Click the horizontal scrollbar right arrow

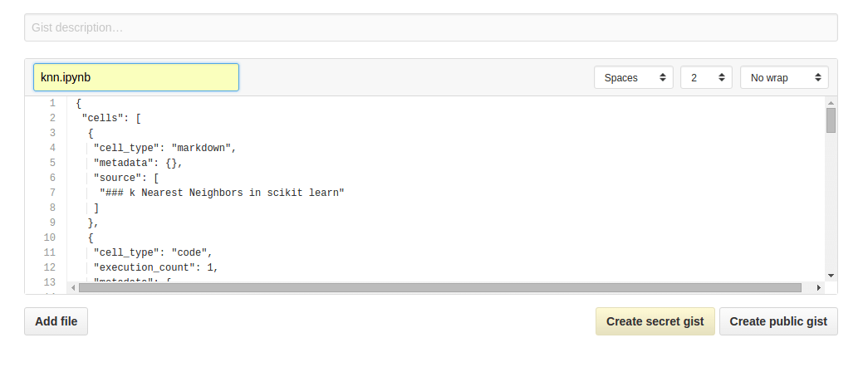click(x=819, y=288)
